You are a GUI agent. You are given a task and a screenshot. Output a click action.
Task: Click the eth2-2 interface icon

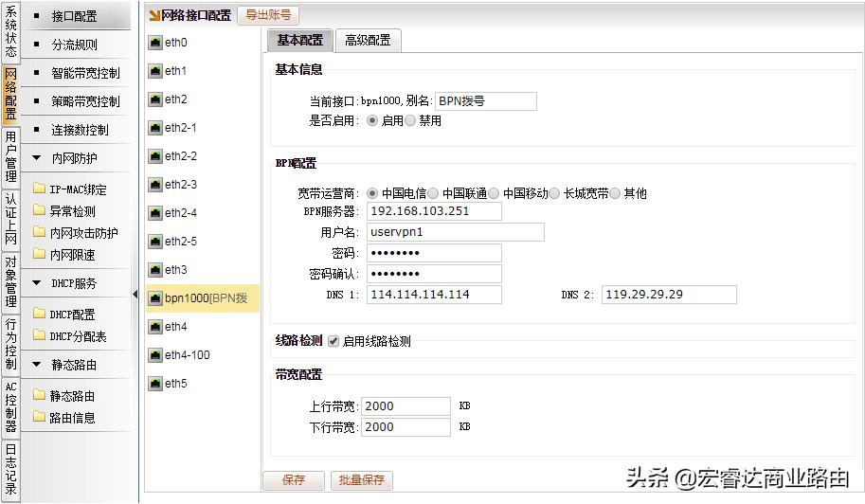(155, 156)
